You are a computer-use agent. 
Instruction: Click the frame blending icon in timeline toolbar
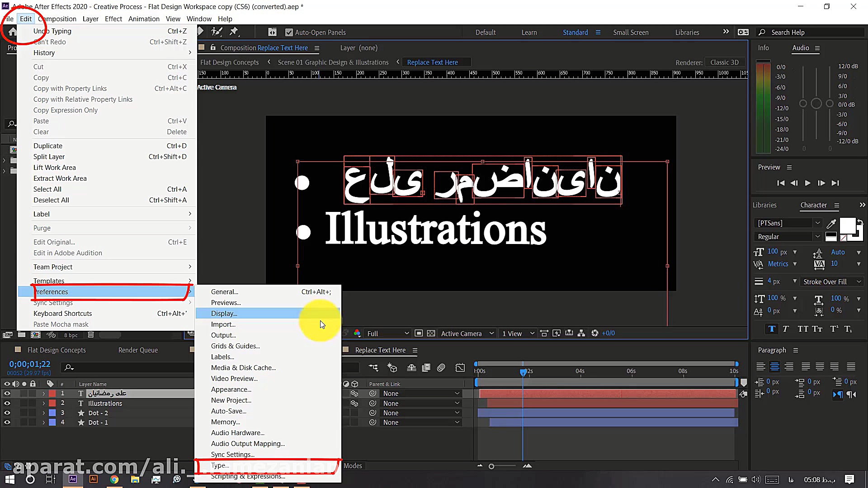426,368
